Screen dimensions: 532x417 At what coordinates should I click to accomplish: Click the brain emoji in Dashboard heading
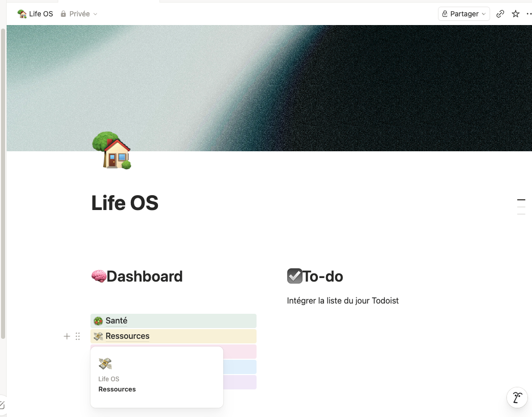click(99, 276)
